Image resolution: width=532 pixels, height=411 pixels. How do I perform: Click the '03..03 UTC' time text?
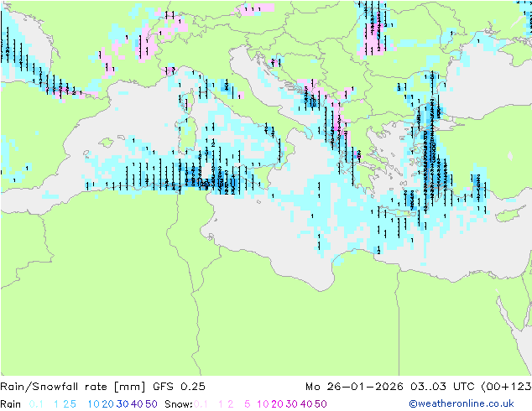coord(443,387)
